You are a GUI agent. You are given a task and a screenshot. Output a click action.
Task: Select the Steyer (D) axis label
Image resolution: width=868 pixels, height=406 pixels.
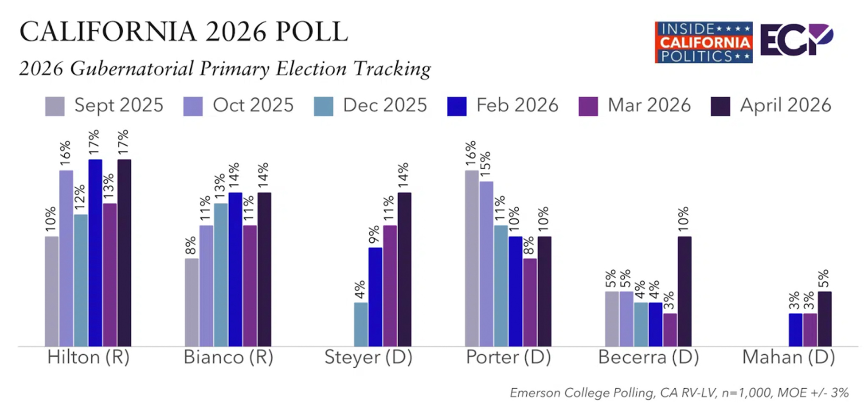point(368,357)
